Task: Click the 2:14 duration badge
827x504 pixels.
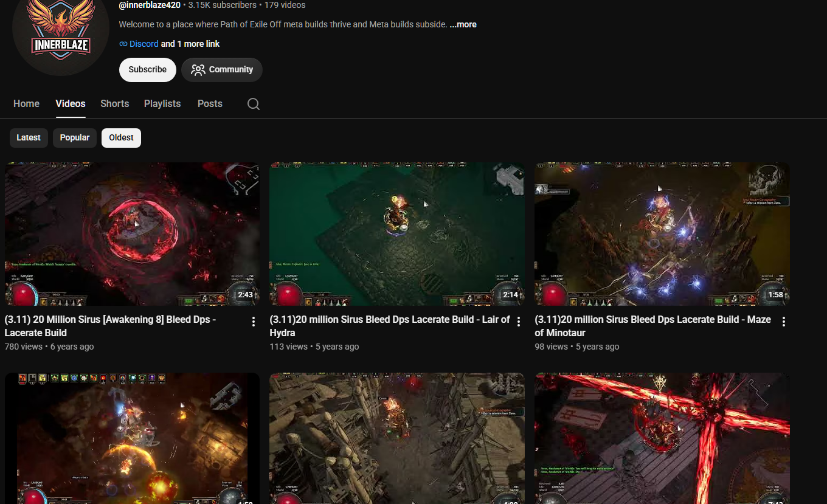Action: [510, 295]
